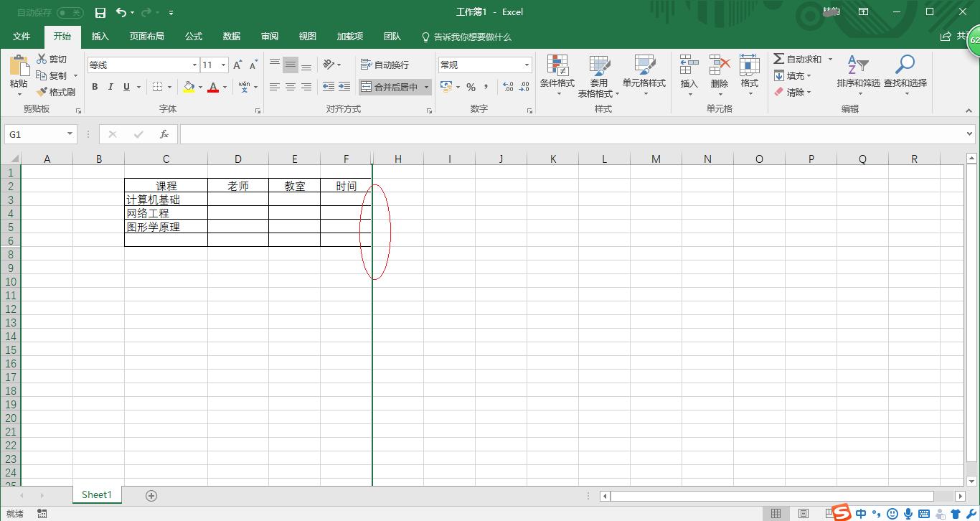Apply italic formatting
980x521 pixels.
pyautogui.click(x=110, y=87)
